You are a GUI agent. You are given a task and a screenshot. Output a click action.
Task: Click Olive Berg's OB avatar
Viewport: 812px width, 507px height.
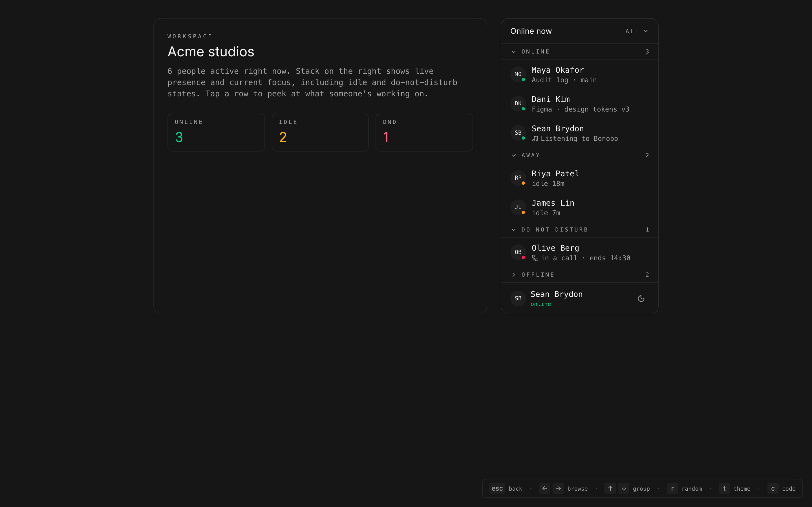(x=518, y=252)
